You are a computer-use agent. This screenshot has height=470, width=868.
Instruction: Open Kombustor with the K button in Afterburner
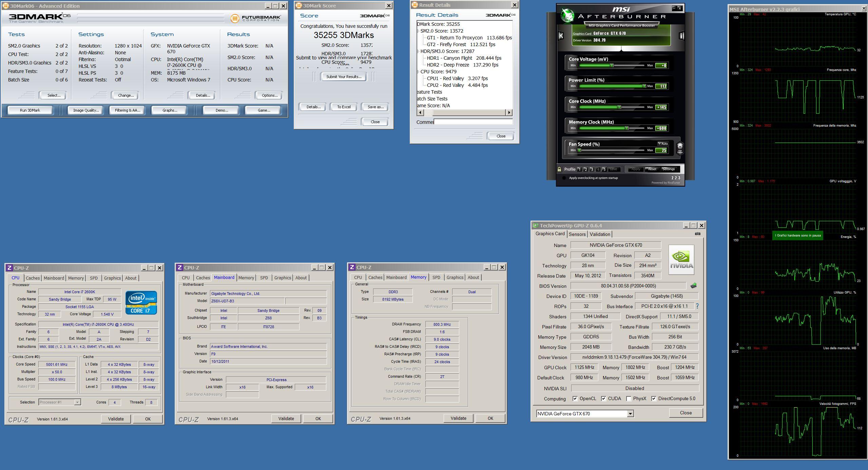(x=561, y=36)
